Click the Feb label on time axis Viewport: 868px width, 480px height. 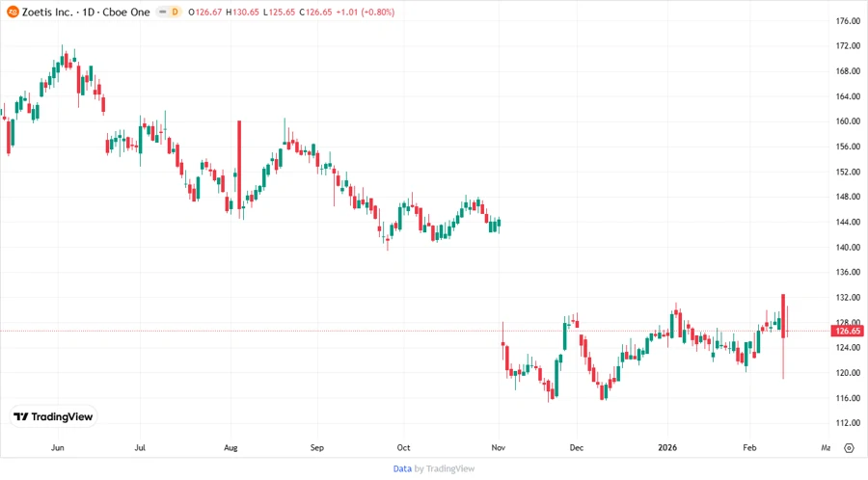[x=749, y=447]
